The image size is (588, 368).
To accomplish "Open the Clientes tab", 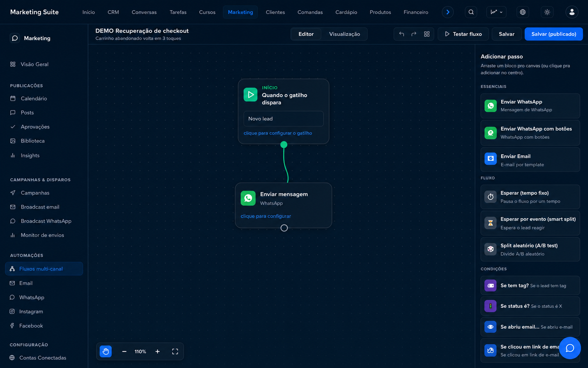I will coord(275,12).
